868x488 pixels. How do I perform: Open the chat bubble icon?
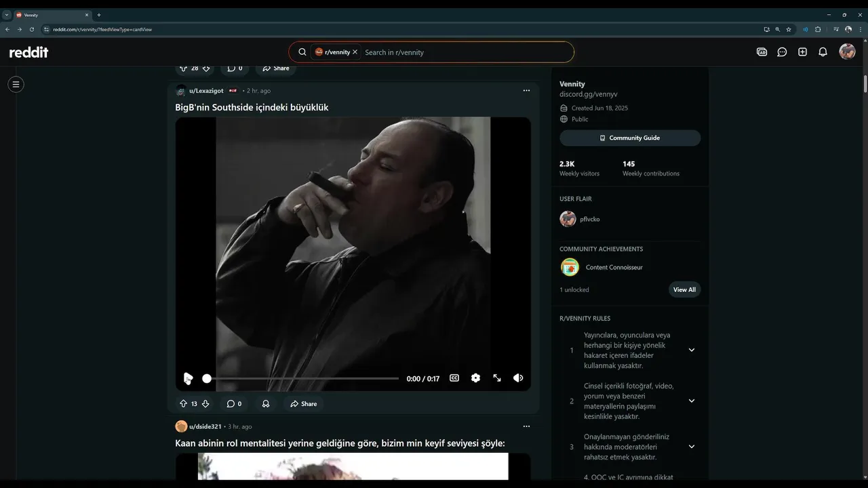click(782, 52)
